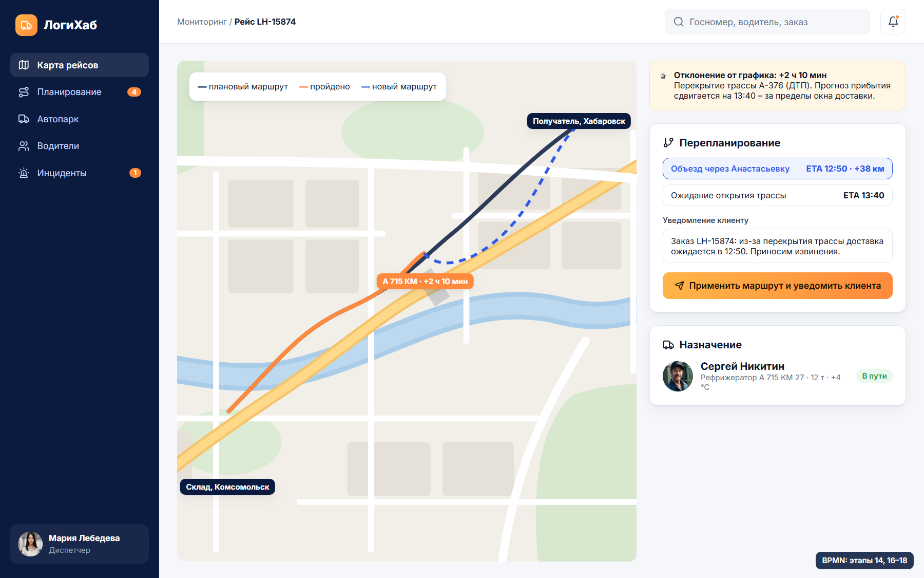Click the плановый маршрут legend entry
Image resolution: width=924 pixels, height=578 pixels.
(x=243, y=86)
